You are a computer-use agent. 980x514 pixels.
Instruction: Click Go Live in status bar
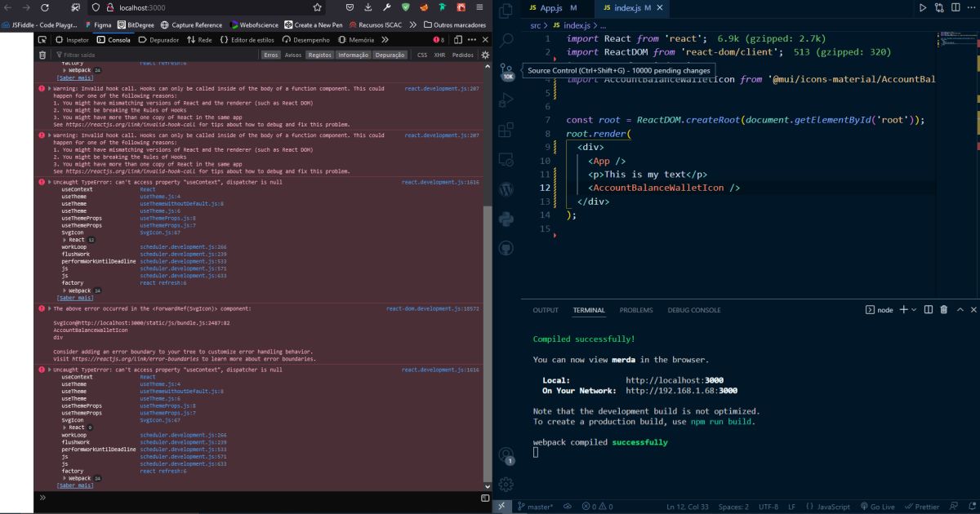(877, 507)
